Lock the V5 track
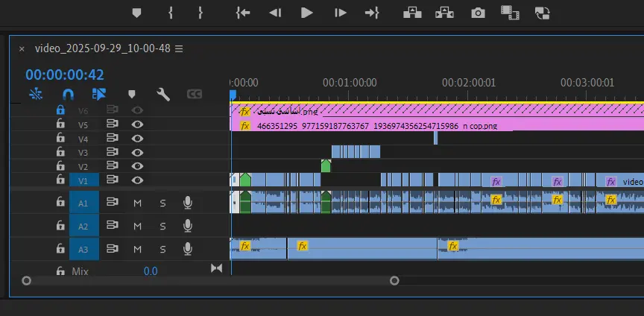The width and height of the screenshot is (644, 316). click(x=60, y=124)
